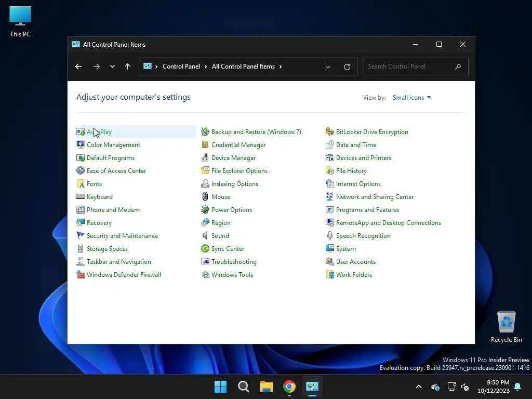Go forward with the forward arrow
This screenshot has height=399, width=532.
pyautogui.click(x=96, y=66)
